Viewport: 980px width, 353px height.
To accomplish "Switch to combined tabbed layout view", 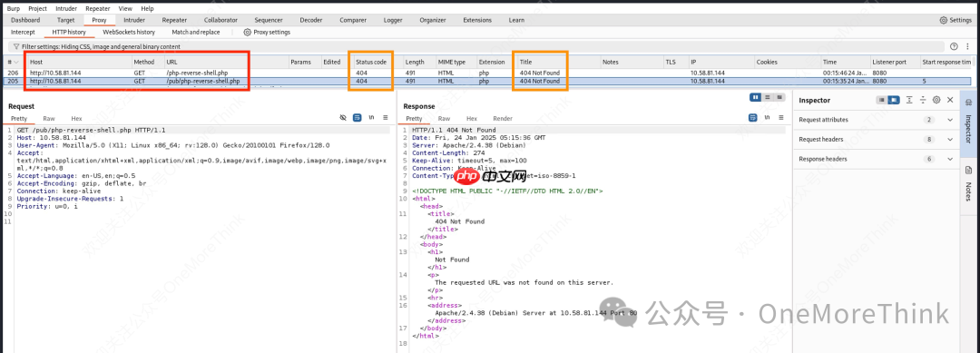I will coord(779,97).
